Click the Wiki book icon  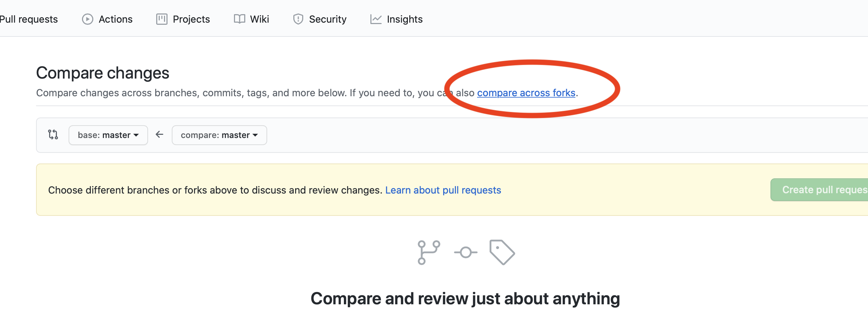[x=239, y=19]
